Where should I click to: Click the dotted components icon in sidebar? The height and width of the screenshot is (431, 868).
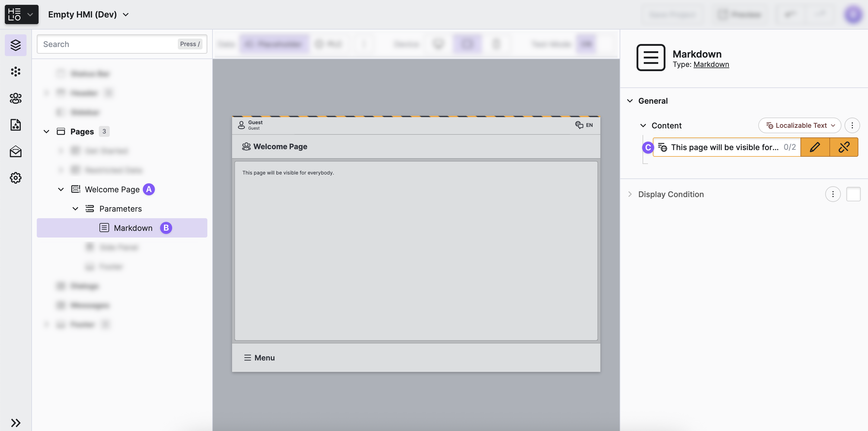[x=15, y=71]
